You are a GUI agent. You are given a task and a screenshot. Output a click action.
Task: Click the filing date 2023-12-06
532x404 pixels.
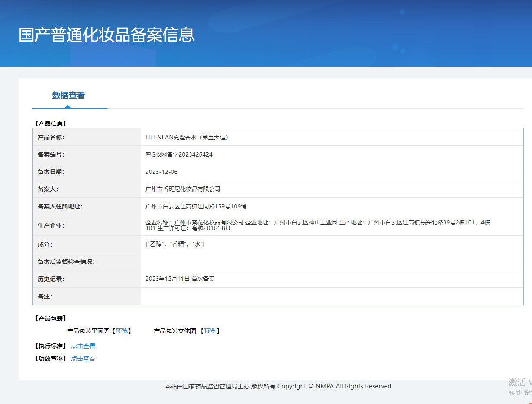click(x=161, y=172)
